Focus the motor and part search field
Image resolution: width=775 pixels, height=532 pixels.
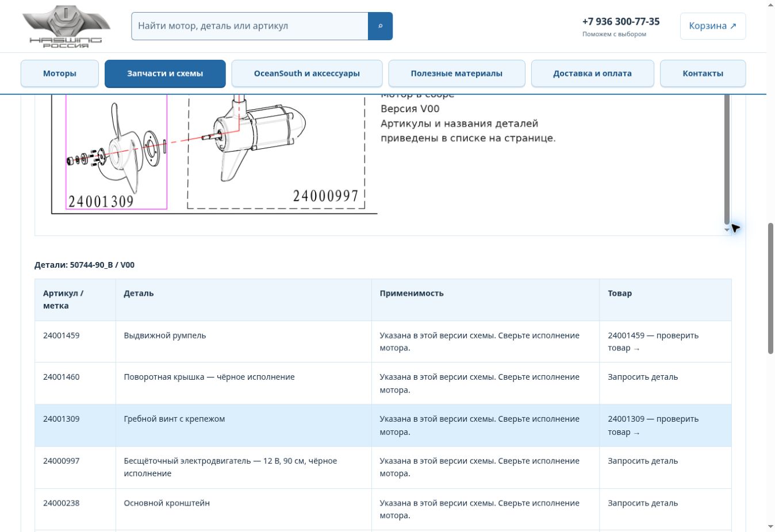pos(250,26)
